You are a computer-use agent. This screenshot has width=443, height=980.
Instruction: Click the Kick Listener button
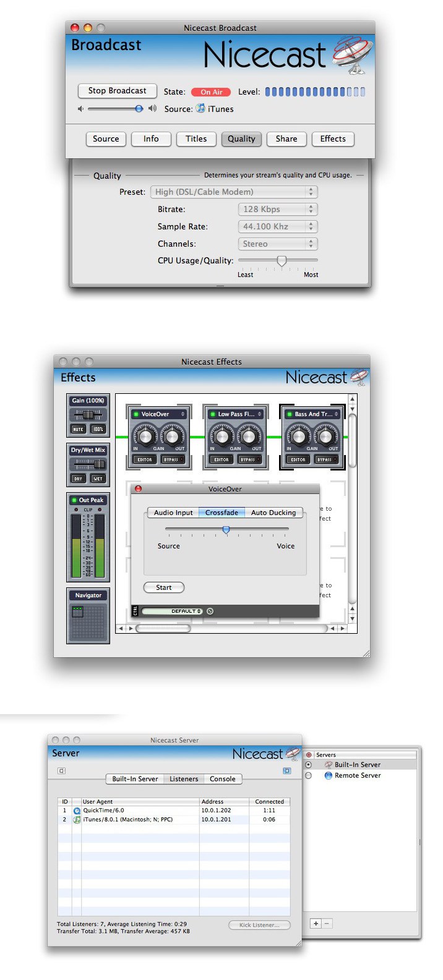(259, 925)
